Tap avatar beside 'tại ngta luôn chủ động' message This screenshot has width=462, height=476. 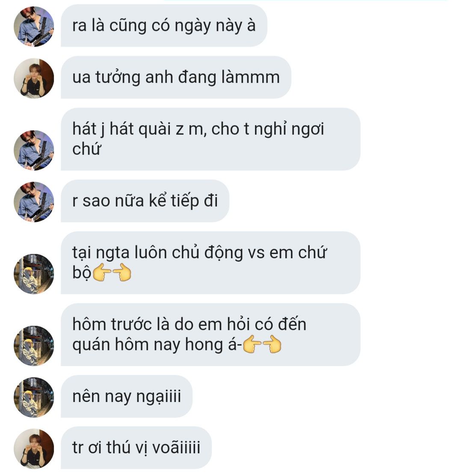(34, 274)
